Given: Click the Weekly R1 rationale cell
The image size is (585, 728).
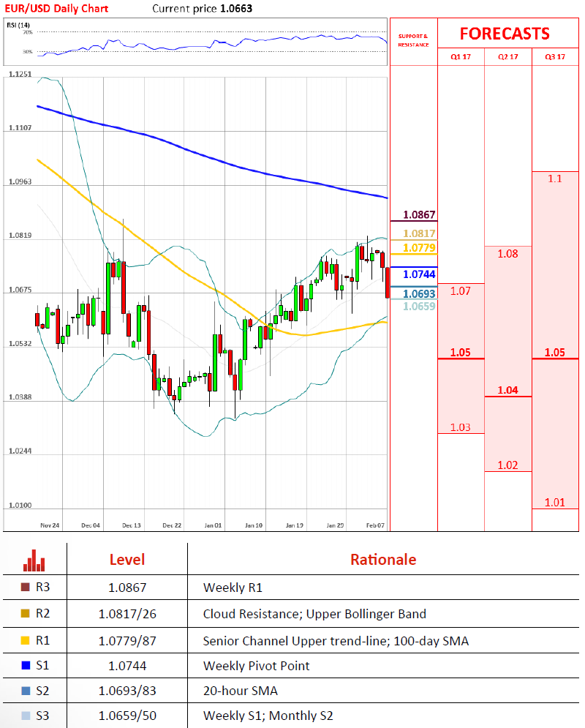Looking at the screenshot, I should tap(233, 588).
